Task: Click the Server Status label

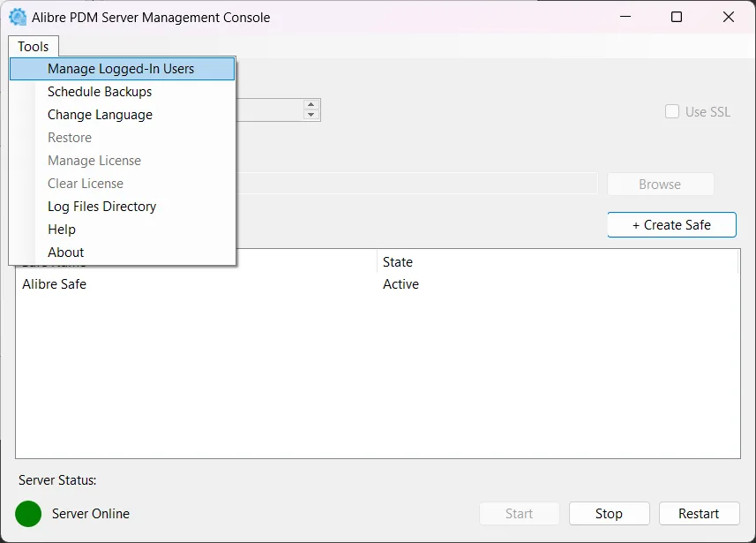Action: [x=57, y=480]
